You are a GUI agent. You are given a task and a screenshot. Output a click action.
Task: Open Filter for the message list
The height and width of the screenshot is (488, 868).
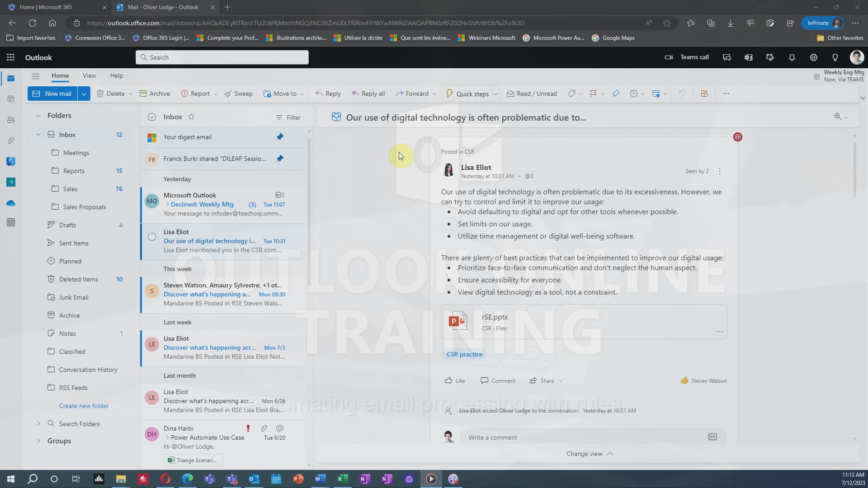(x=288, y=117)
